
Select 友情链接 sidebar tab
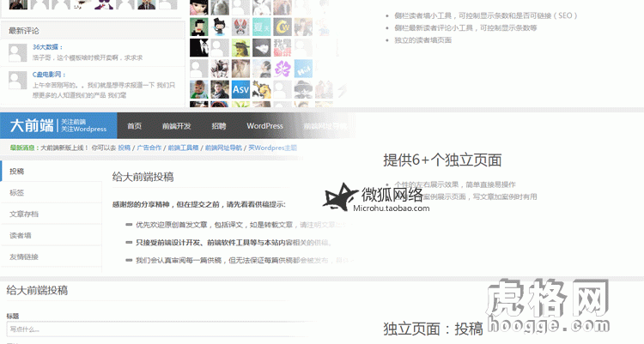(x=24, y=256)
